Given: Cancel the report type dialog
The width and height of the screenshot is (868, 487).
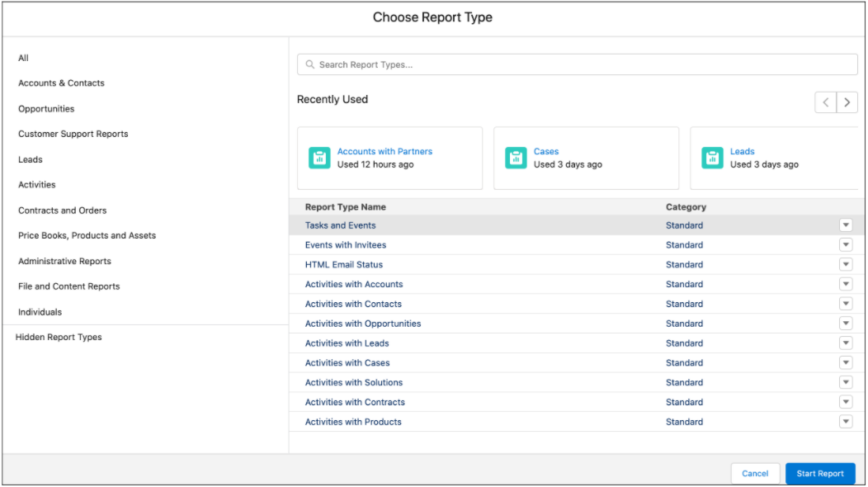Looking at the screenshot, I should pyautogui.click(x=755, y=474).
